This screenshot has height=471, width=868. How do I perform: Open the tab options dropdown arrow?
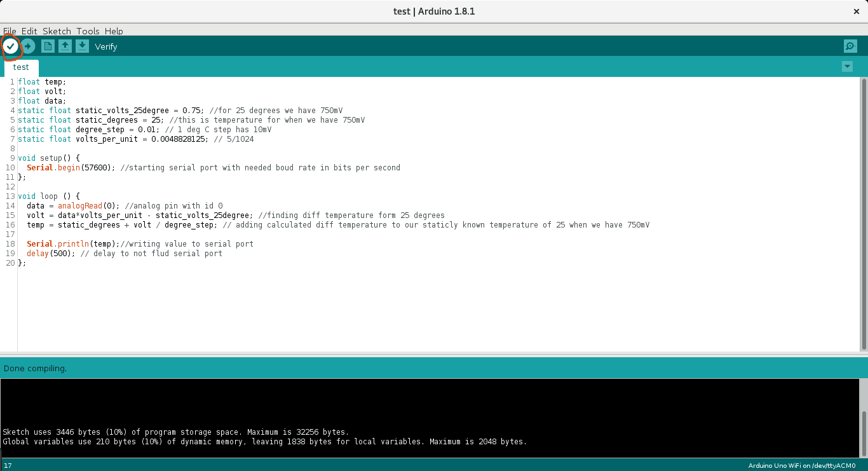pyautogui.click(x=846, y=66)
